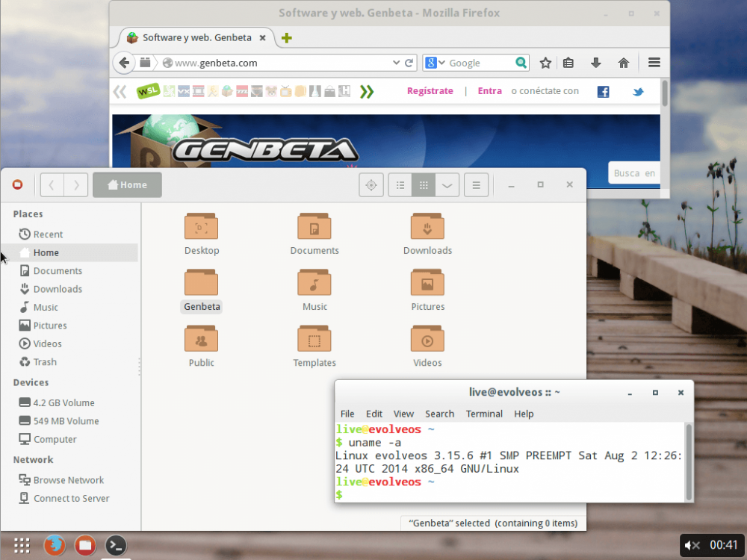Open the WSL bookmark in the bookmarks toolbar
Viewport: 747px width, 560px height.
[148, 90]
